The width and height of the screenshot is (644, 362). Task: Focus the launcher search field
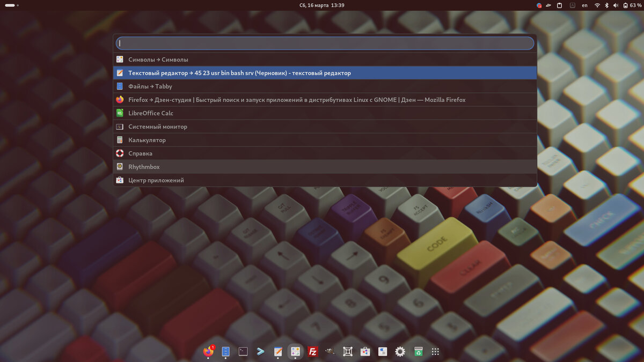pyautogui.click(x=325, y=43)
